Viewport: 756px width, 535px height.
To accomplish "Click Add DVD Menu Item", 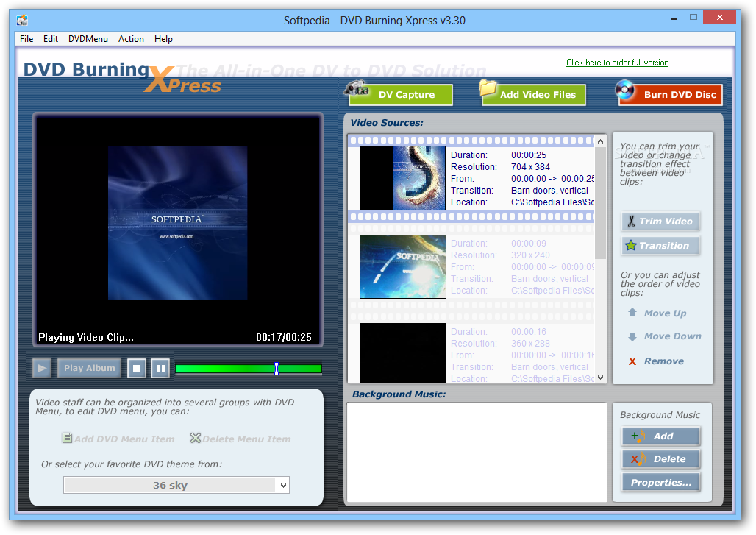I will [118, 439].
